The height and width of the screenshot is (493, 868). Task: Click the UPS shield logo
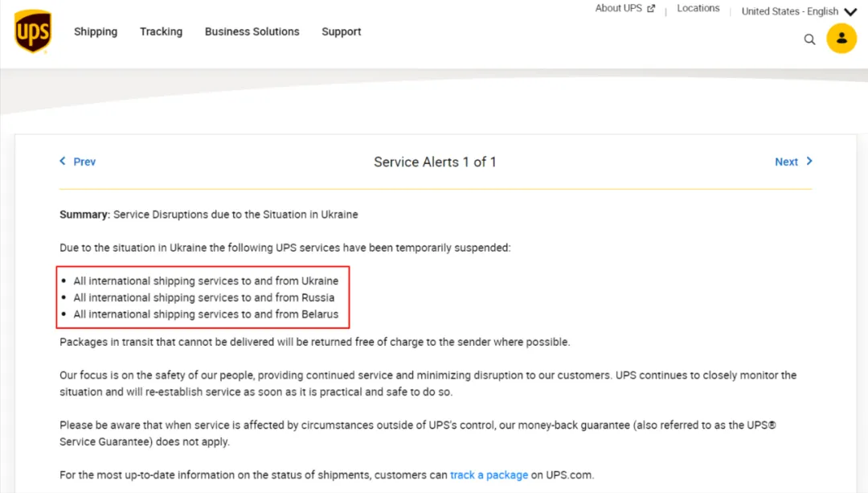click(33, 32)
